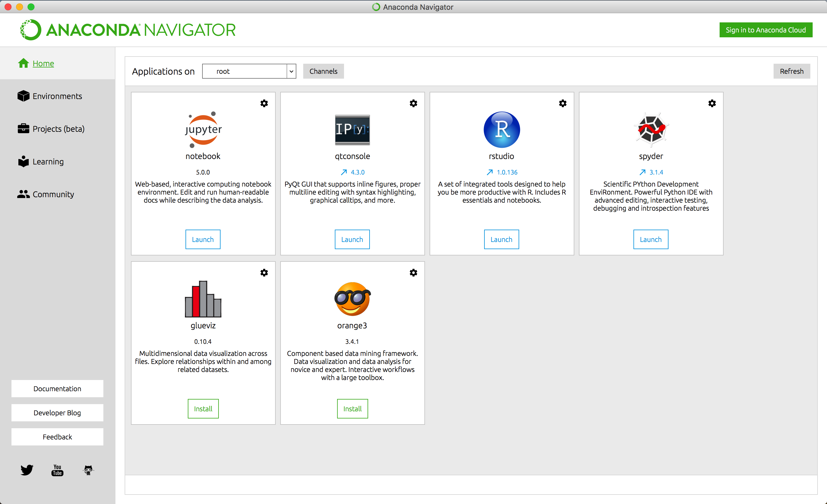Screen dimensions: 827x504
Task: Click the IPython qtconsole logo
Action: (352, 130)
